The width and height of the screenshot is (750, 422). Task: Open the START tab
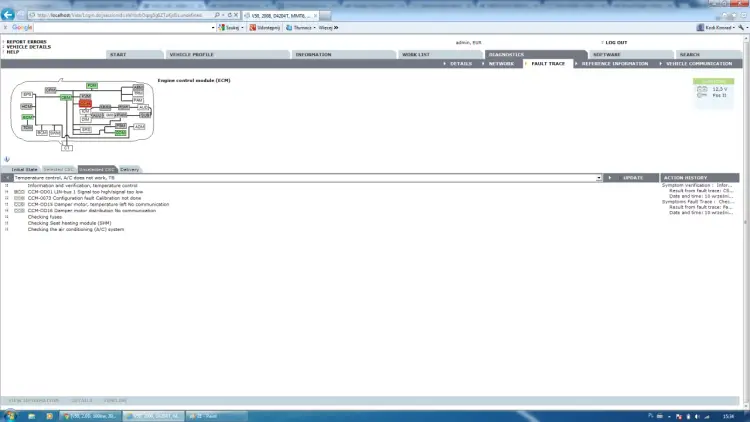click(x=134, y=55)
